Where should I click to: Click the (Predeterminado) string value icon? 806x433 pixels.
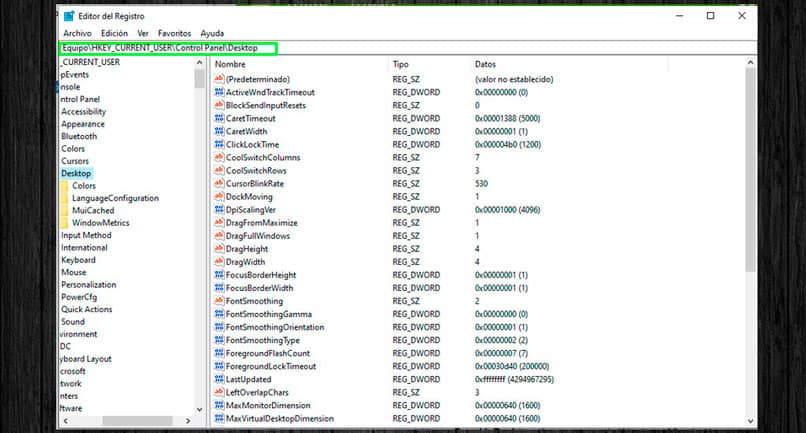(219, 79)
